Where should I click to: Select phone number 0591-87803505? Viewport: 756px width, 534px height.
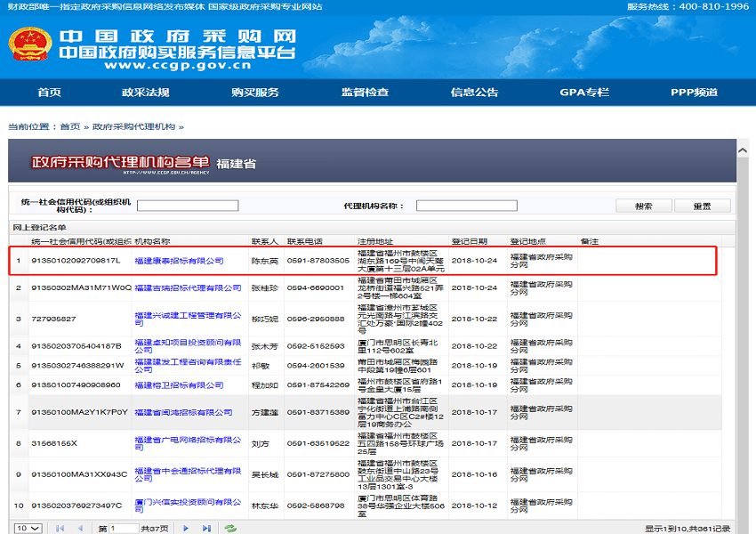point(318,261)
